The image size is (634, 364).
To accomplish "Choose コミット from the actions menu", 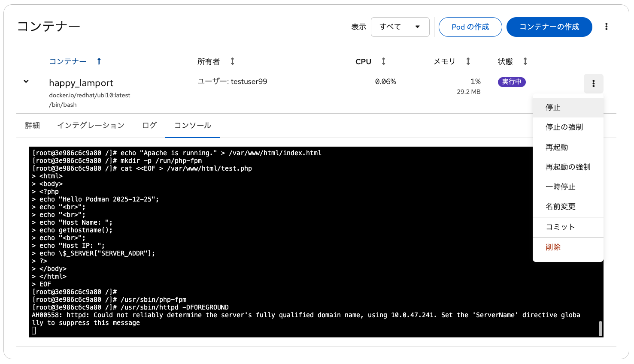I will pyautogui.click(x=560, y=227).
